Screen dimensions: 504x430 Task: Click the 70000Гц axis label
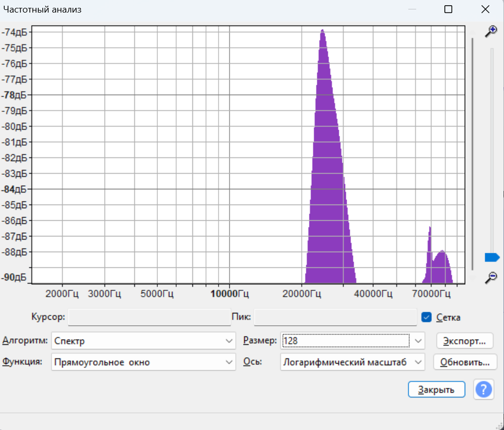tap(431, 293)
